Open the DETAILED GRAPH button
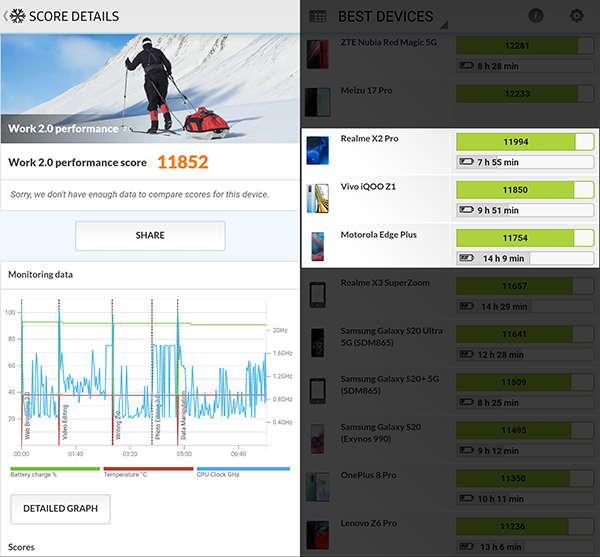Viewport: 600px width, 557px height. click(60, 509)
